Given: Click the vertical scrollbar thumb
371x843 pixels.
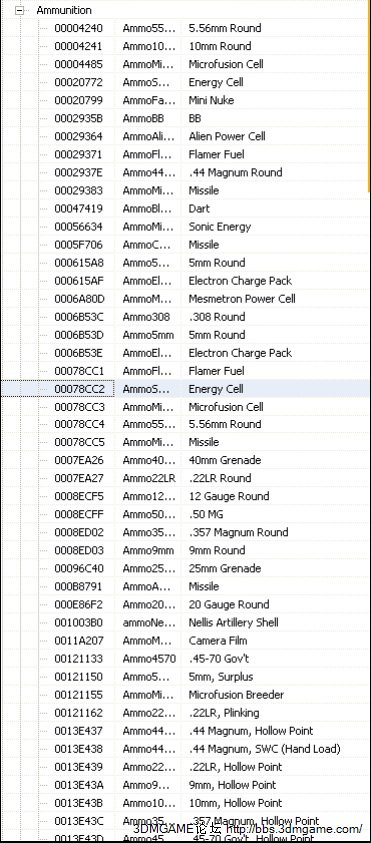Looking at the screenshot, I should (x=369, y=97).
